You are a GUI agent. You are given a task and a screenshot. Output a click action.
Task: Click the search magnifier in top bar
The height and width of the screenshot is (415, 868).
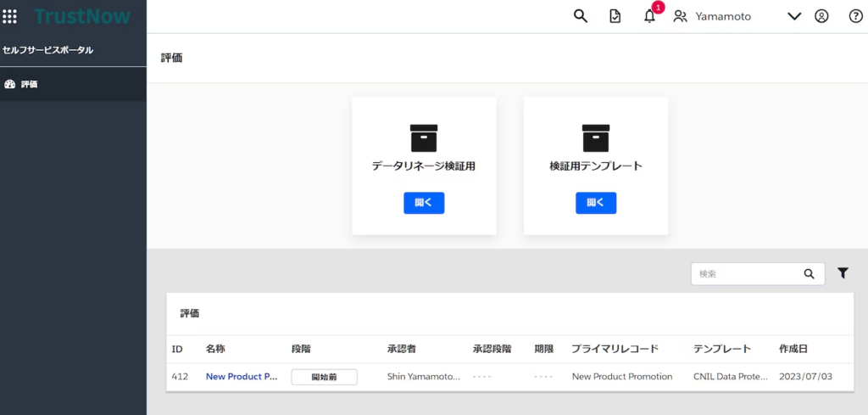(x=580, y=16)
